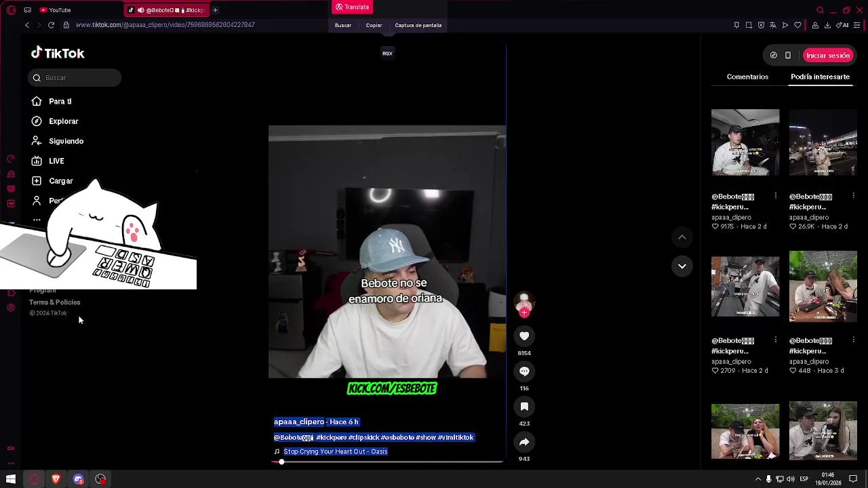Click Buscar in the selection popup
The height and width of the screenshot is (488, 868).
click(343, 25)
